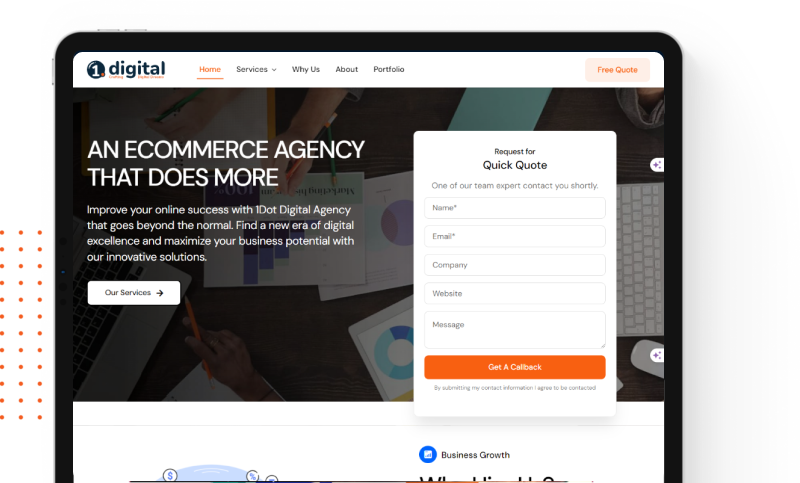The height and width of the screenshot is (483, 800).
Task: Submit with Get A Callback button
Action: (515, 367)
